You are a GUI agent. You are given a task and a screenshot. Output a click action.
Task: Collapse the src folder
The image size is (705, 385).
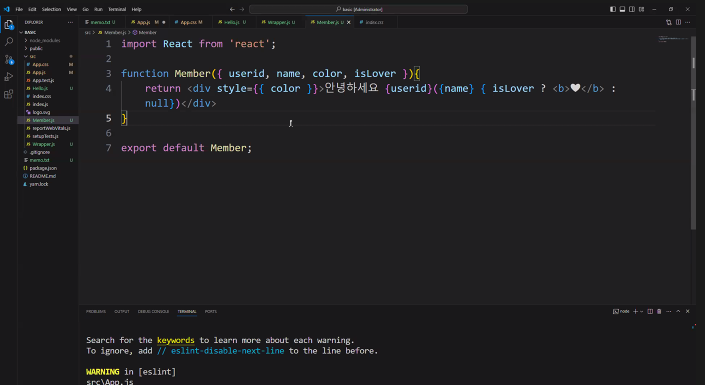(32, 56)
